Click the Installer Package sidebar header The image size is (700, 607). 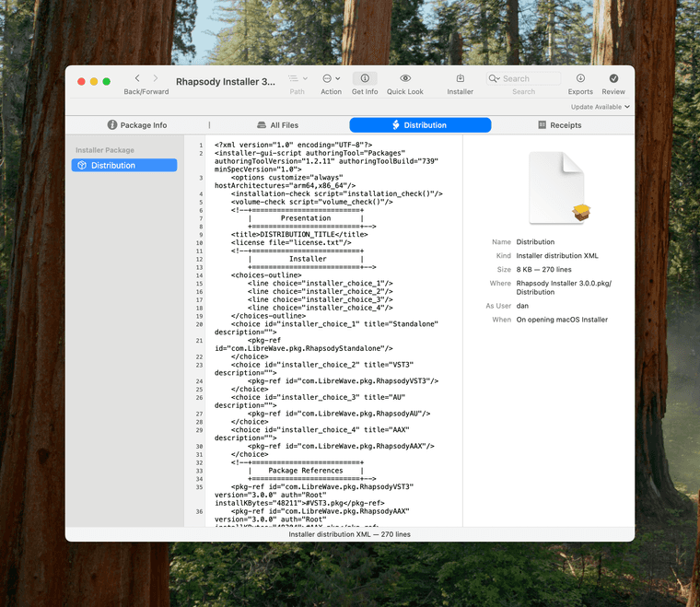(x=105, y=150)
